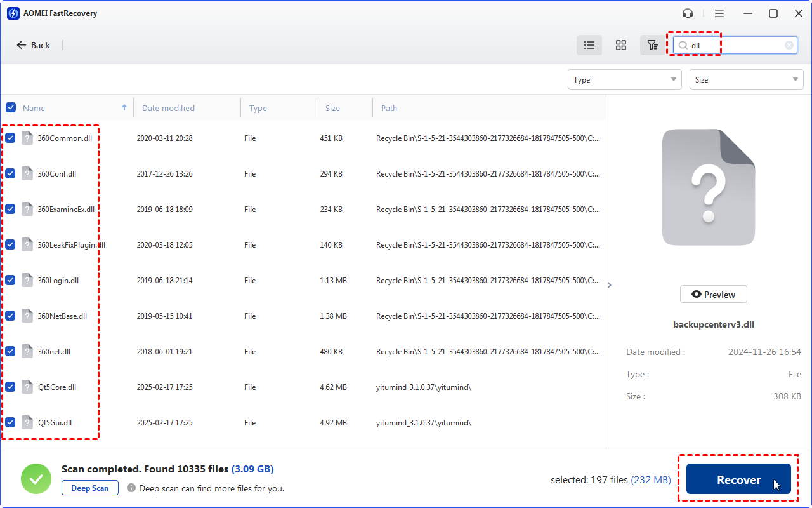812x508 pixels.
Task: Select the 360Login.dll file name
Action: pyautogui.click(x=58, y=280)
